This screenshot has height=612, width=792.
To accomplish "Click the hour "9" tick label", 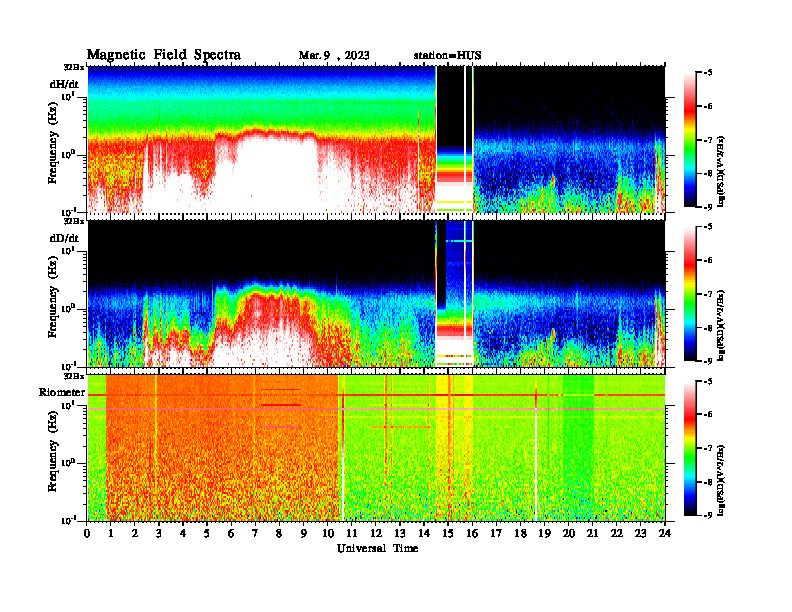I will [x=304, y=533].
